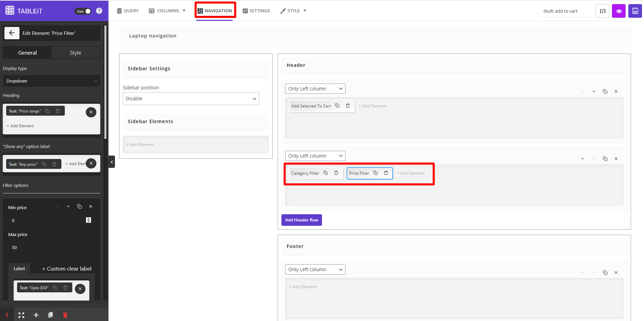Open footer row column layout dropdown
This screenshot has width=644, height=321.
(x=315, y=269)
